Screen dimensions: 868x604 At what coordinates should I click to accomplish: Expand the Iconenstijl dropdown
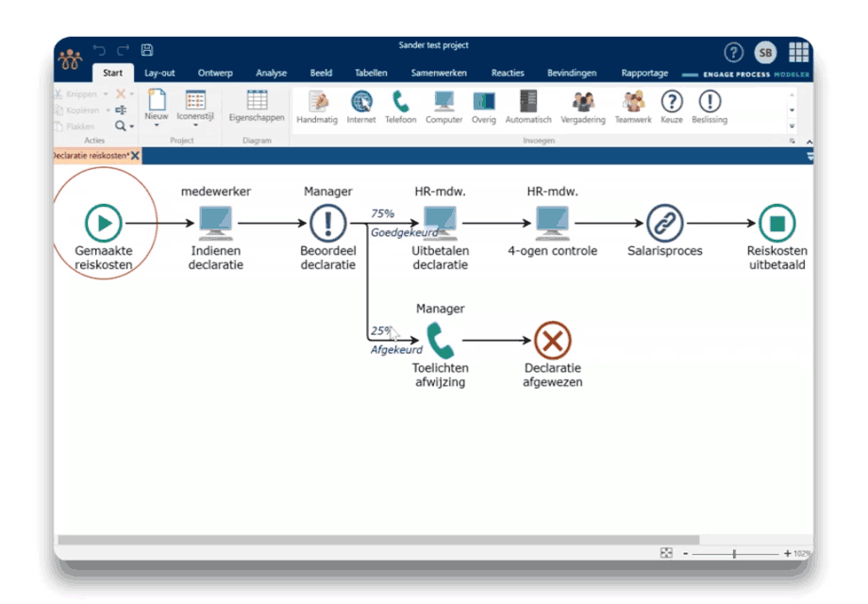(195, 124)
